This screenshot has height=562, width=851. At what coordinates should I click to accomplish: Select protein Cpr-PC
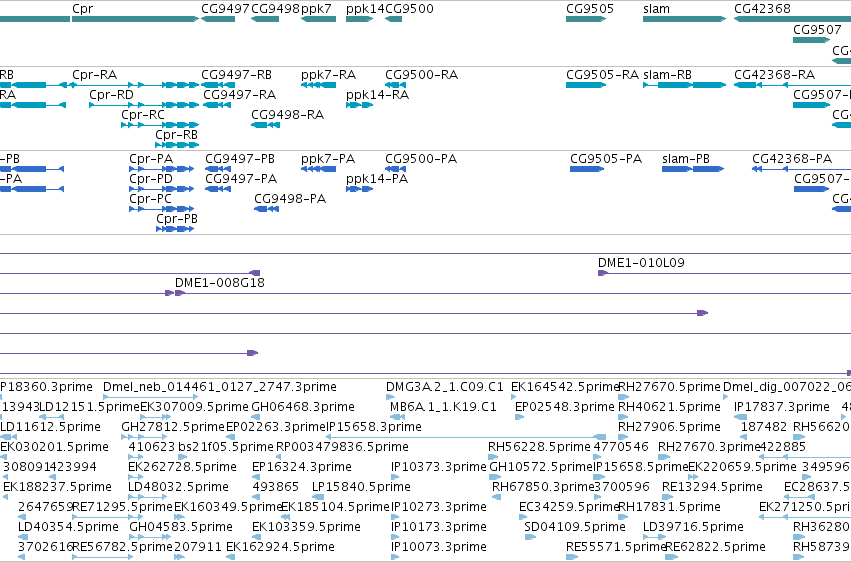pos(162,209)
